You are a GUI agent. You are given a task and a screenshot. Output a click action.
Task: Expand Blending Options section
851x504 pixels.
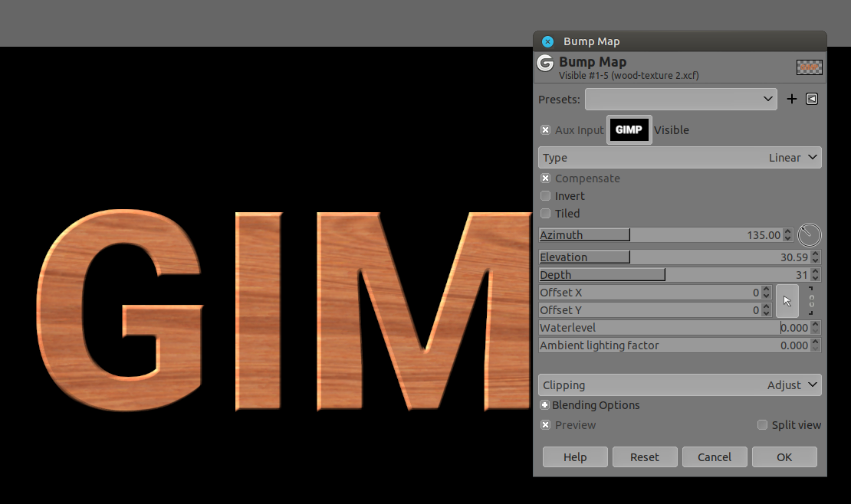click(544, 404)
